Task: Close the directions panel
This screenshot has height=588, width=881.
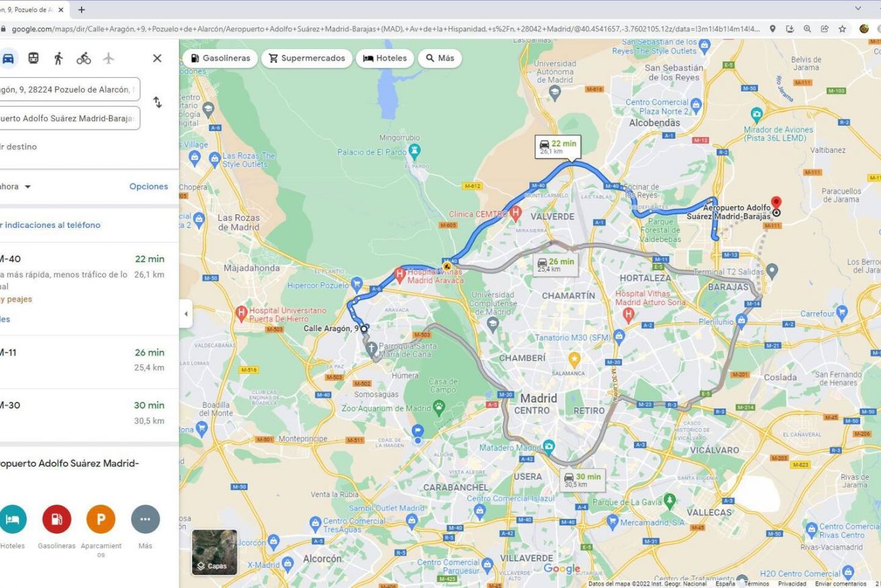Action: 157,58
